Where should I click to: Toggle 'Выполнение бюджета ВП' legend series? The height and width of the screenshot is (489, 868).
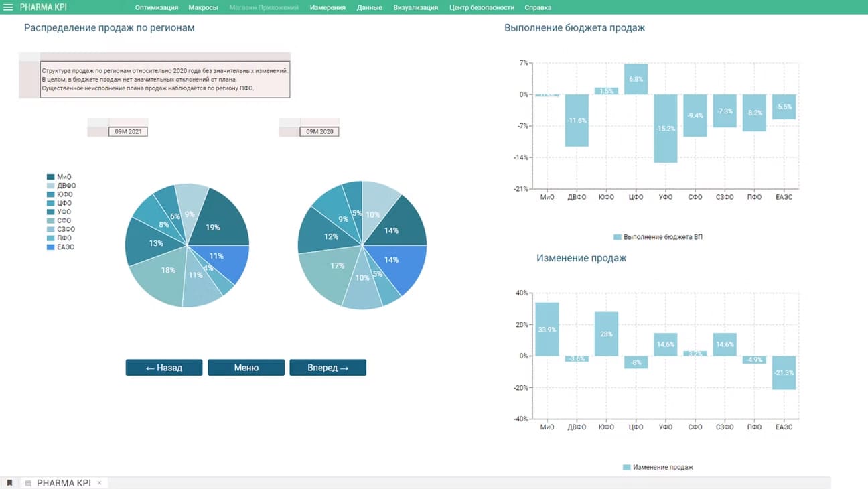click(657, 237)
